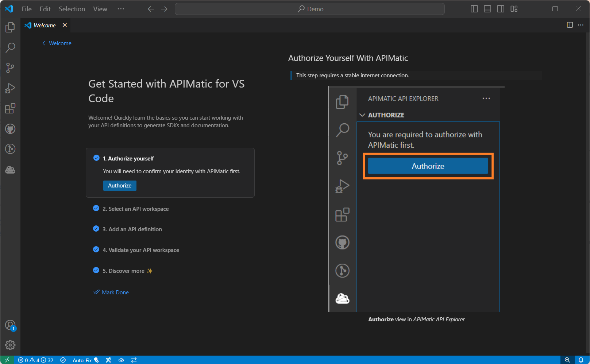Show more menus via the title bar ellipsis

tap(121, 9)
